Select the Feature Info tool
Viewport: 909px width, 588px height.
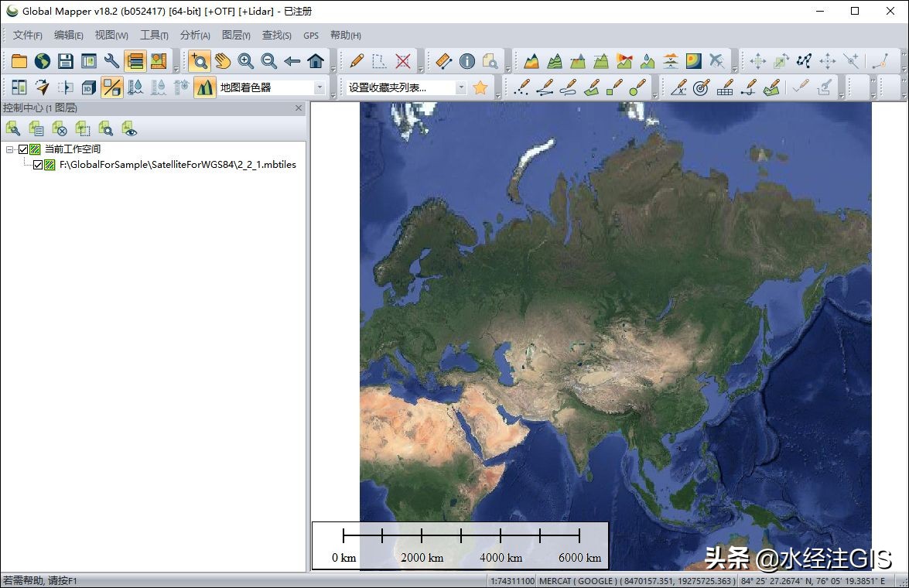(466, 61)
